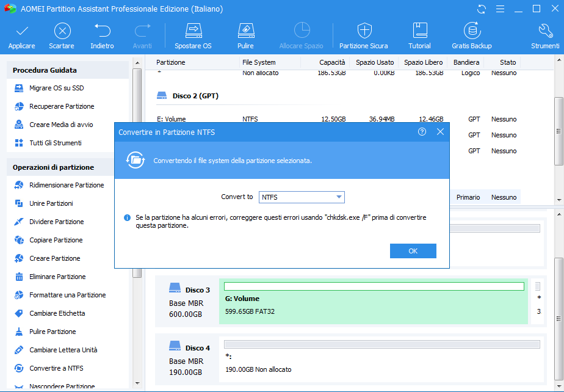This screenshot has width=564, height=392.
Task: Click the sidebar scrollbar down arrow
Action: point(137,383)
